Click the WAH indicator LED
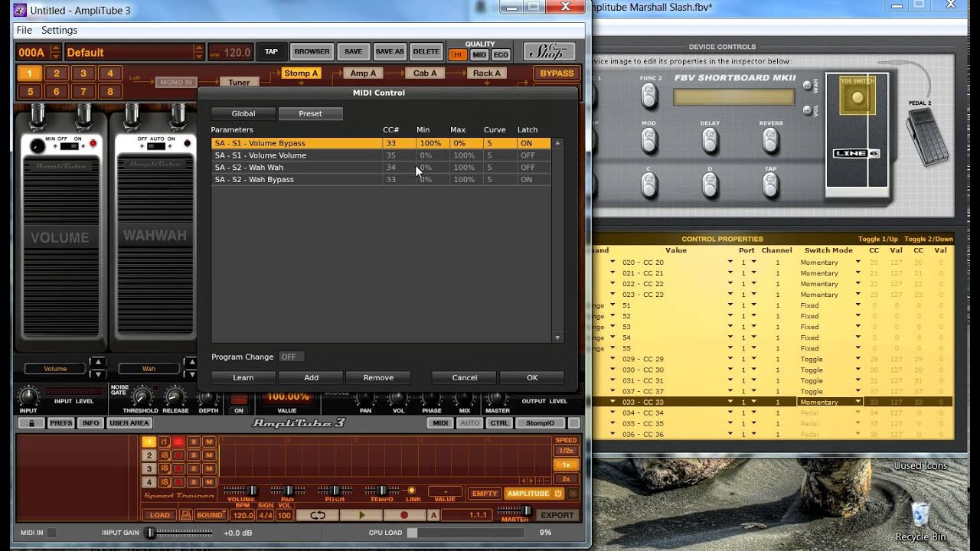The image size is (980, 551). [x=806, y=86]
